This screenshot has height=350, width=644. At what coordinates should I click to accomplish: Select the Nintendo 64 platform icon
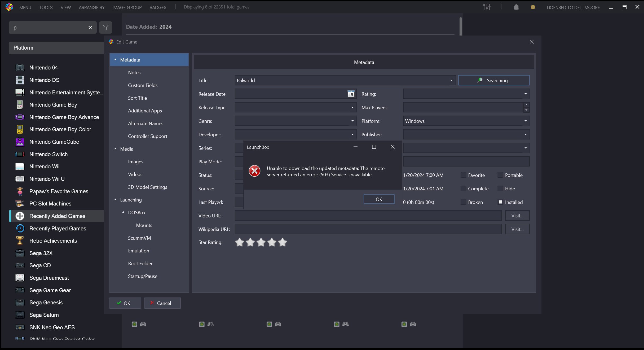tap(20, 68)
